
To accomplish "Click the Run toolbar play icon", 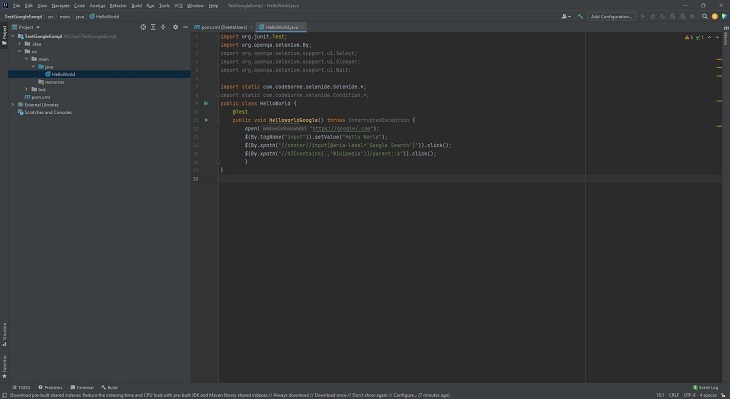I will click(x=643, y=16).
